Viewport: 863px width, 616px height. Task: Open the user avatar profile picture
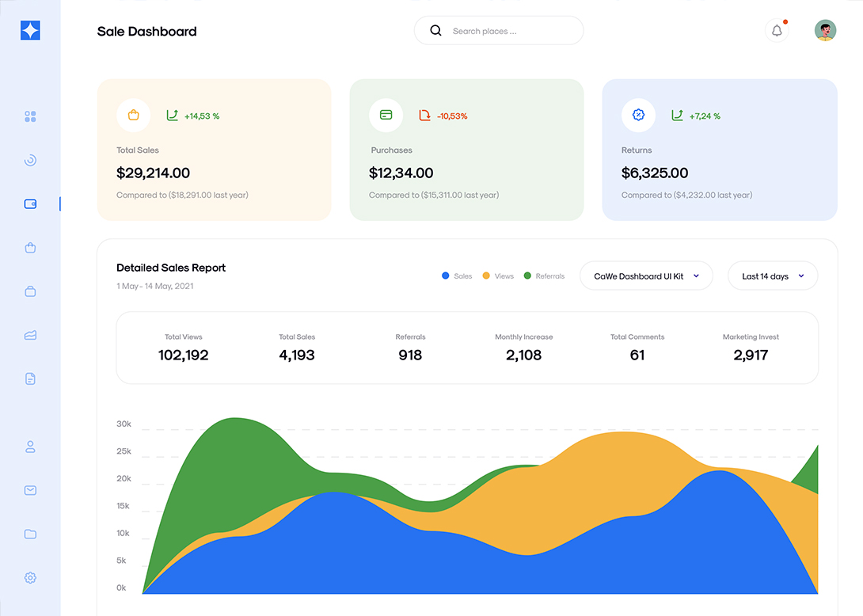point(825,31)
